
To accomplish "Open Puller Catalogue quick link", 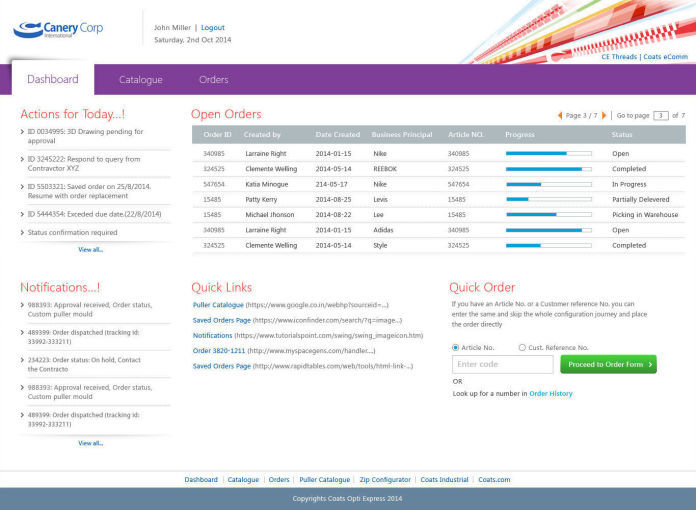I will coord(218,305).
